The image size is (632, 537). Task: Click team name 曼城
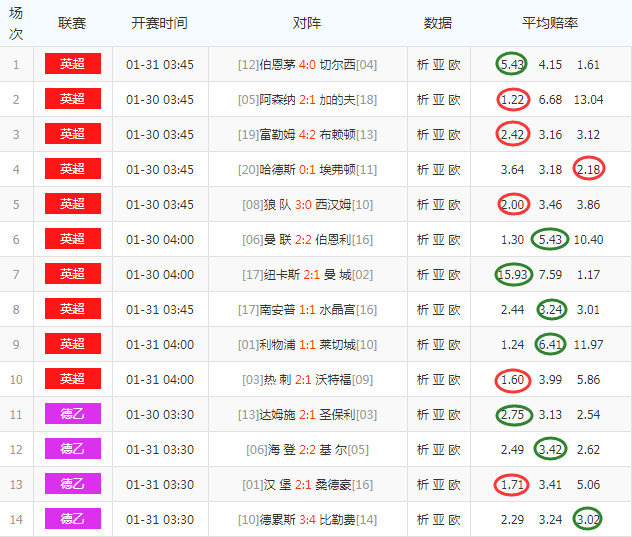(x=338, y=275)
